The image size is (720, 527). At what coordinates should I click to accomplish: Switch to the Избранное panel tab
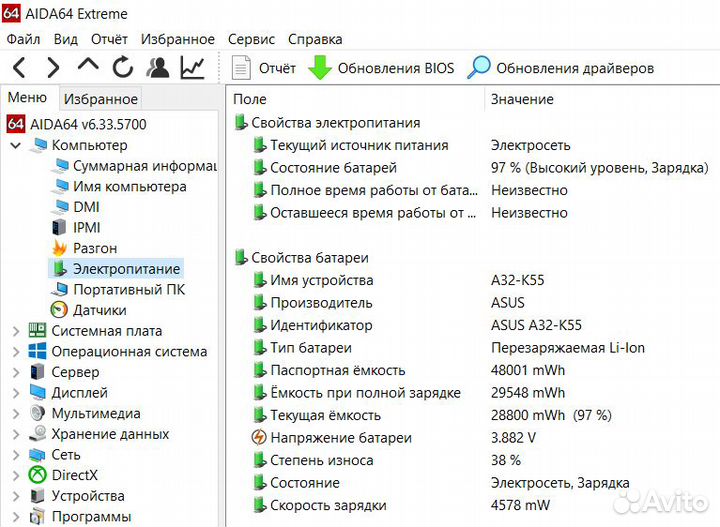pos(101,99)
